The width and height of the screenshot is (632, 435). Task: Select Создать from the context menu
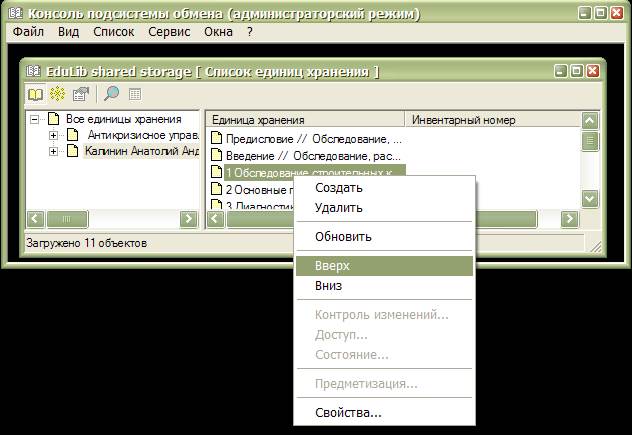coord(339,188)
